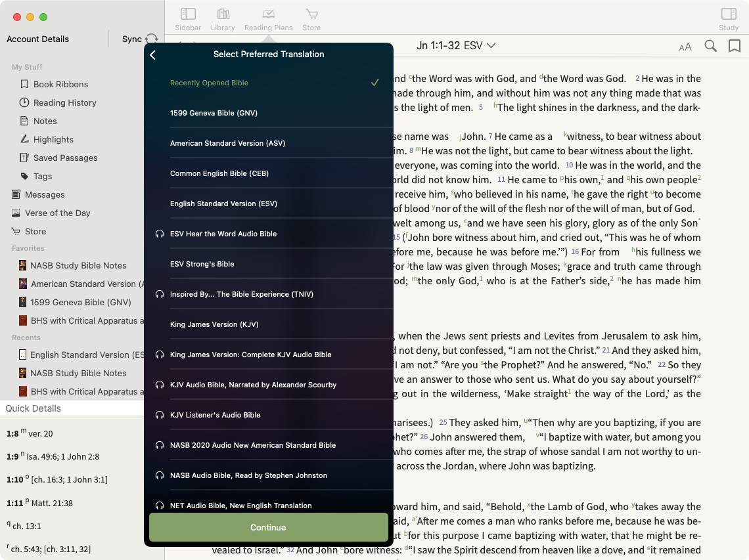Click the macOS green fullscreen window button
Image resolution: width=749 pixels, height=560 pixels.
pos(43,17)
